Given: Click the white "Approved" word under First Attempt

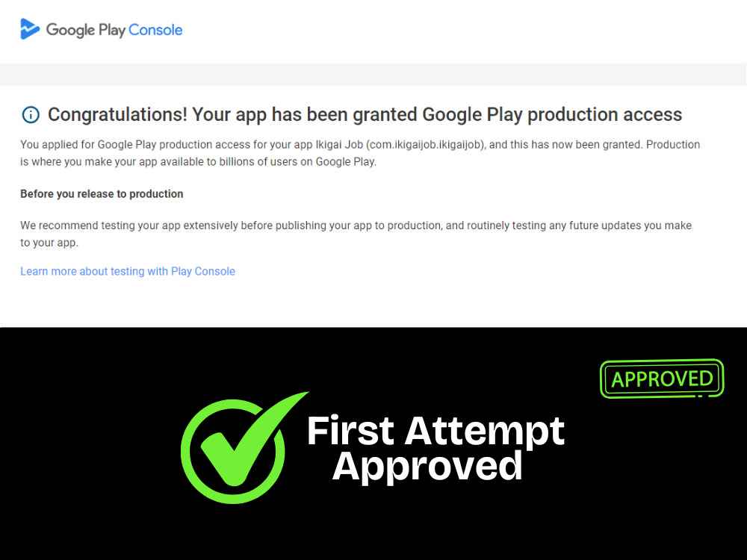Looking at the screenshot, I should pyautogui.click(x=427, y=467).
